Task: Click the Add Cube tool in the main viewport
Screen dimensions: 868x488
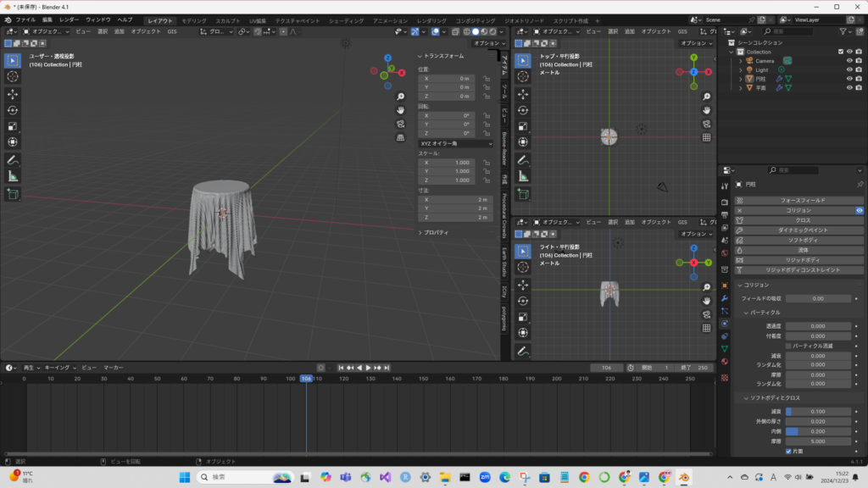Action: 13,194
